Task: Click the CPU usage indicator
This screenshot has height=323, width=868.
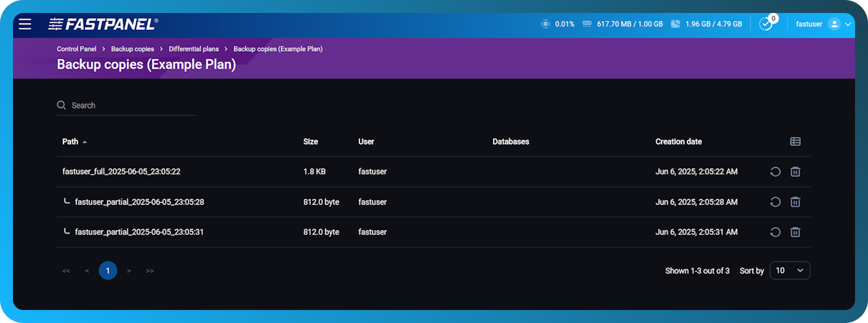Action: (x=558, y=24)
